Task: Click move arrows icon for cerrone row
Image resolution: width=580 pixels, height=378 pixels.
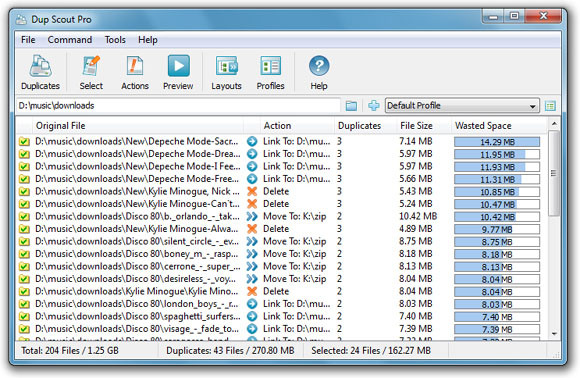Action: [x=252, y=266]
